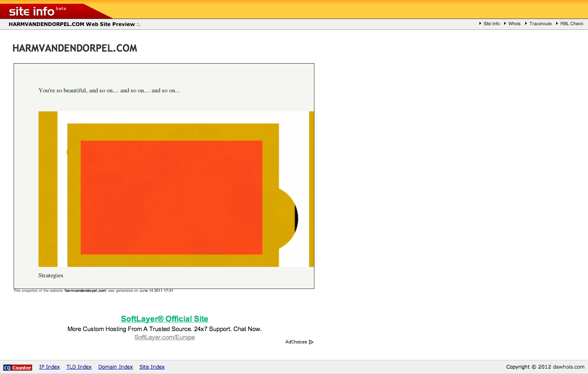Click the orange rectangle in the website preview
Screen dimensions: 588x374
pos(171,197)
